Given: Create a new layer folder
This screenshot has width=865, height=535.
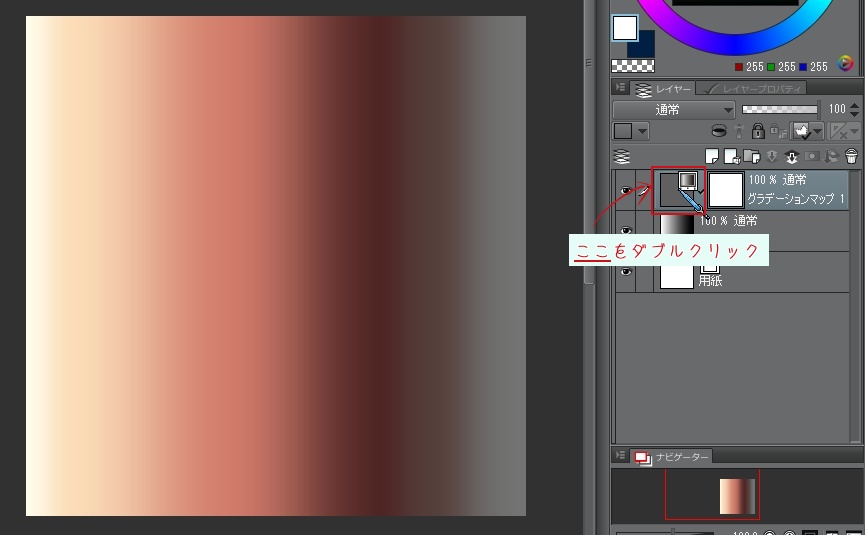Looking at the screenshot, I should pos(752,157).
